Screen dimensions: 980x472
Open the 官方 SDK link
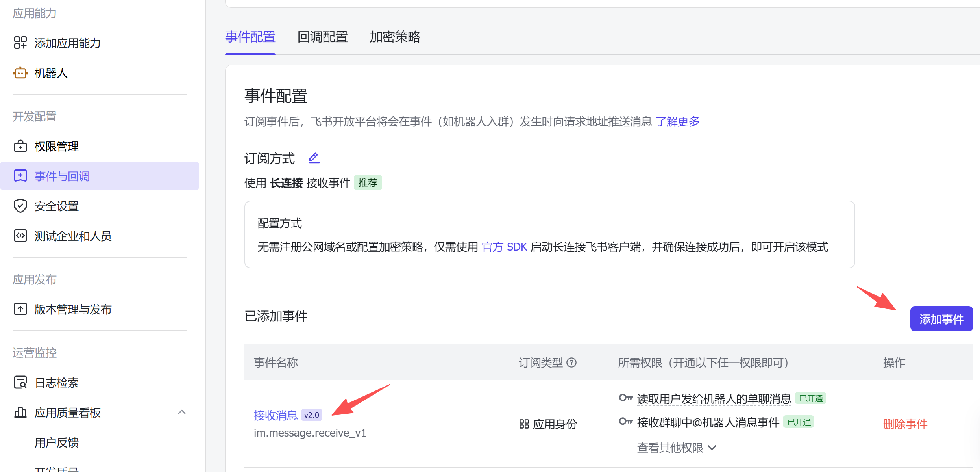pos(504,247)
